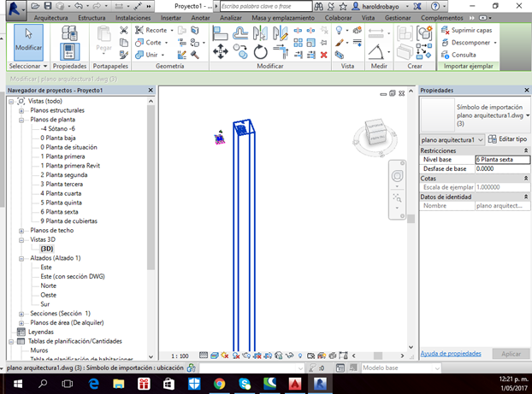Select the Escala tool icon
Image resolution: width=532 pixels, height=394 pixels.
tap(310, 43)
